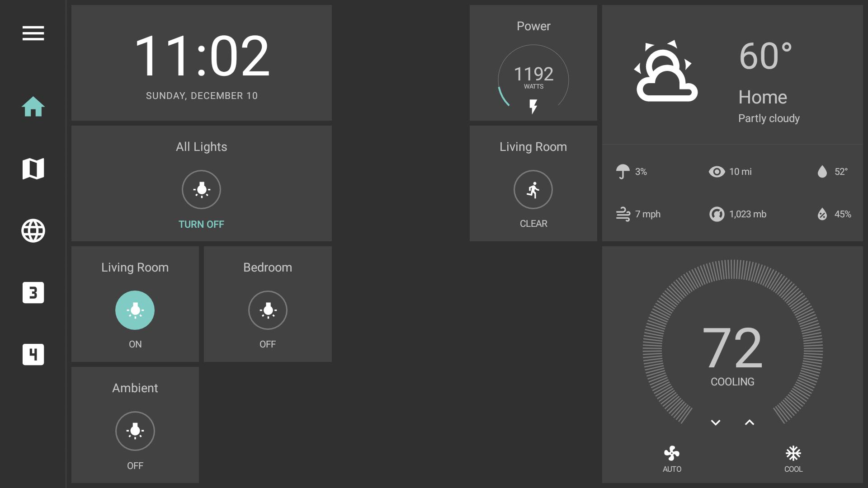Viewport: 868px width, 488px height.
Task: Open the Living Room motion sensor
Action: coord(533,190)
